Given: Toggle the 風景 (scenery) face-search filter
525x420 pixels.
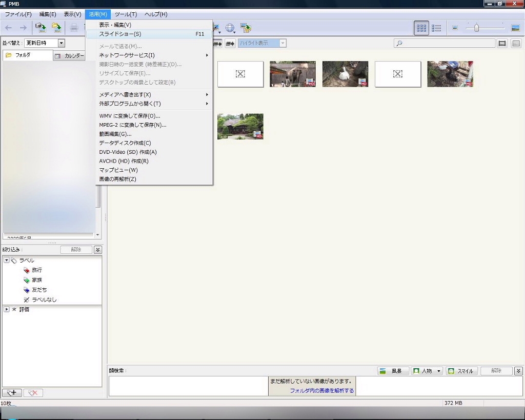Looking at the screenshot, I should pyautogui.click(x=393, y=371).
